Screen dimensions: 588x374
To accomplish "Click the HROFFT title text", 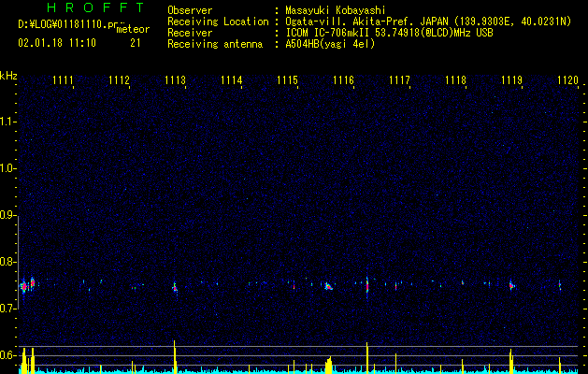I will [95, 7].
